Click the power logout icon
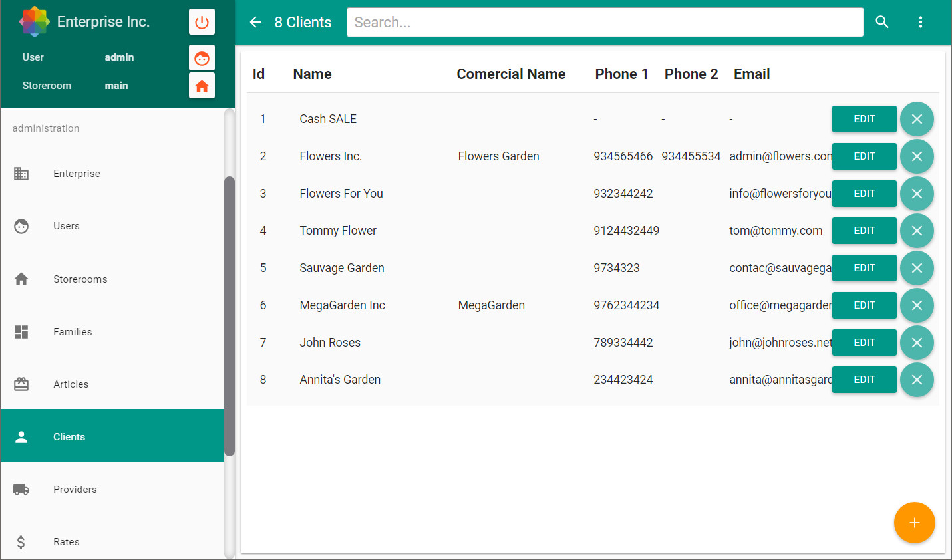952x560 pixels. pyautogui.click(x=202, y=22)
